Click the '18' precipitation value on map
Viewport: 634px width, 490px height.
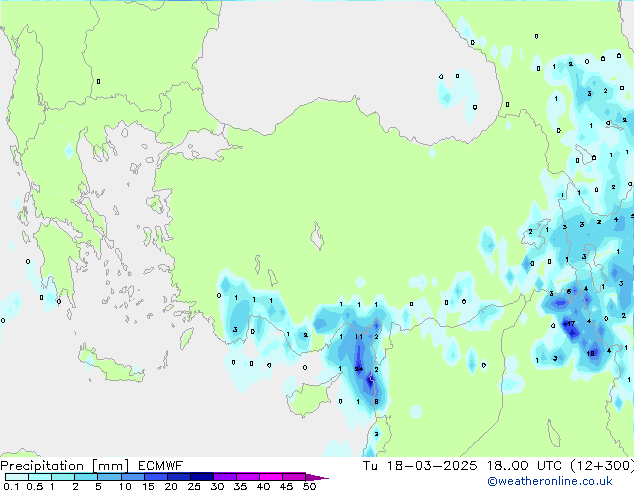click(x=591, y=353)
